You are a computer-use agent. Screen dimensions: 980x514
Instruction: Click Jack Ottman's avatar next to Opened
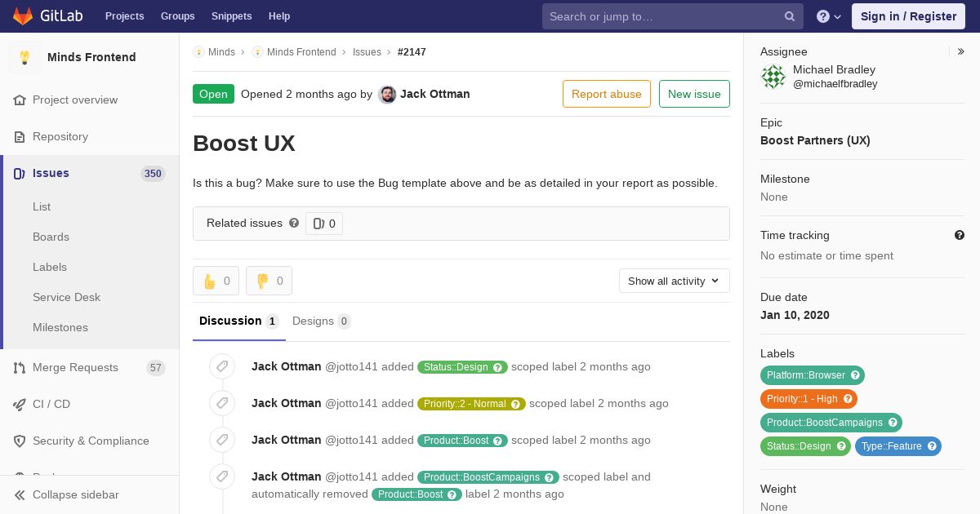click(x=387, y=94)
